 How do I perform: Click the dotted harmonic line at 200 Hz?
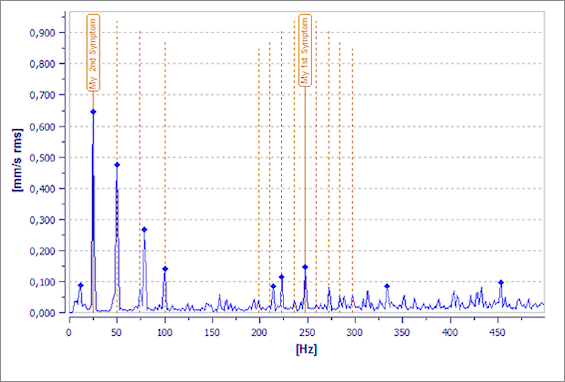(259, 180)
